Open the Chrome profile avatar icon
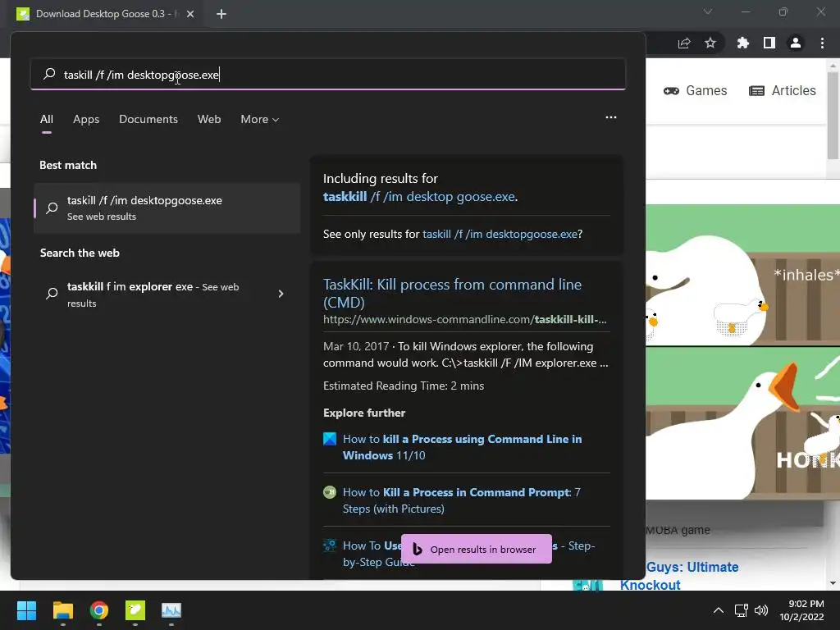The height and width of the screenshot is (630, 840). point(796,43)
